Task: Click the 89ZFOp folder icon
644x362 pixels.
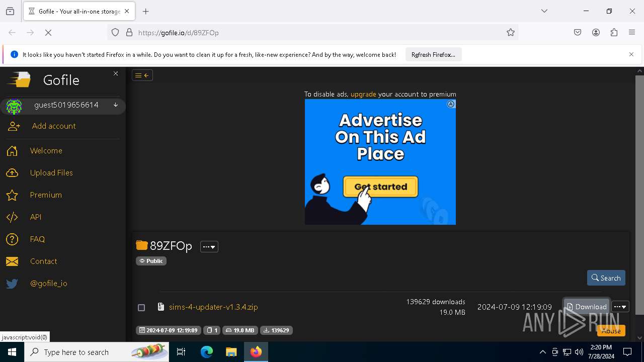Action: pos(142,245)
